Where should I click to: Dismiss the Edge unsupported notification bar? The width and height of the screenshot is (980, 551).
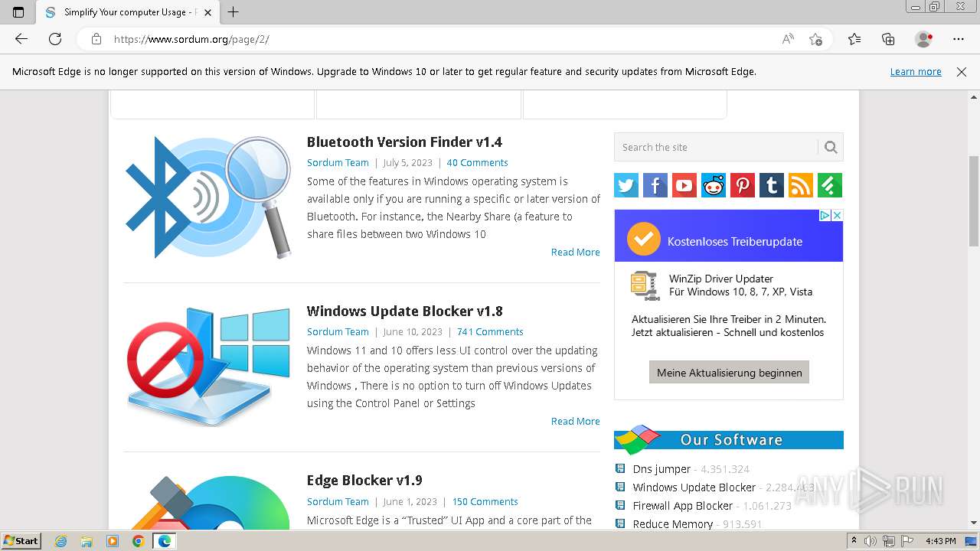962,71
